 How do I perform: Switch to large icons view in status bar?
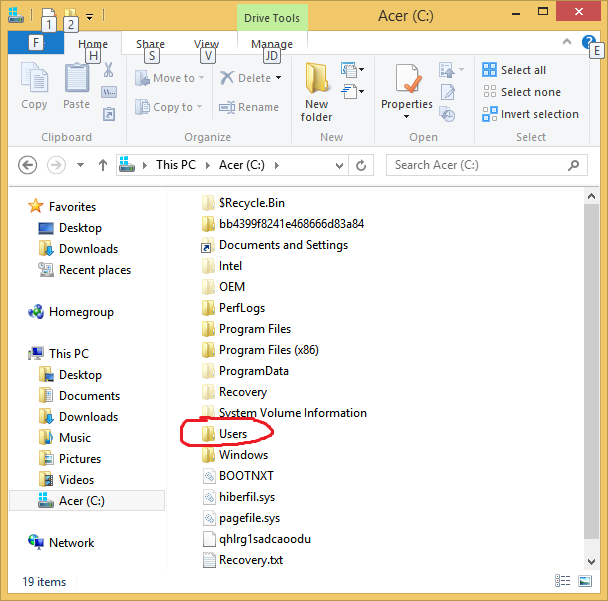click(593, 581)
